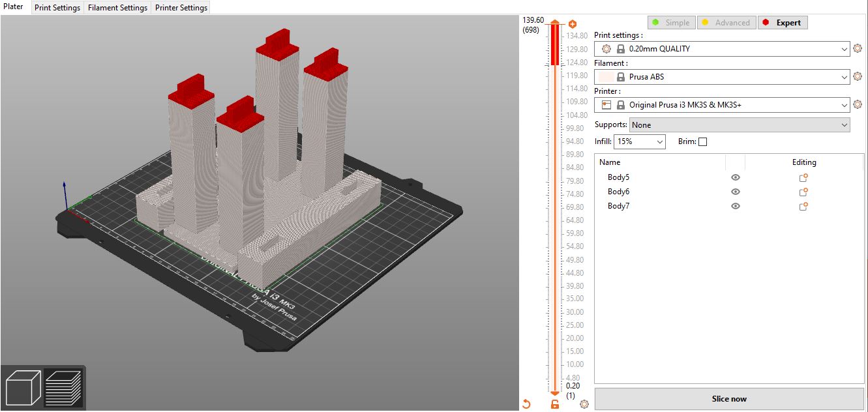Click the layer slider reset arrow icon
868x412 pixels.
pos(526,404)
